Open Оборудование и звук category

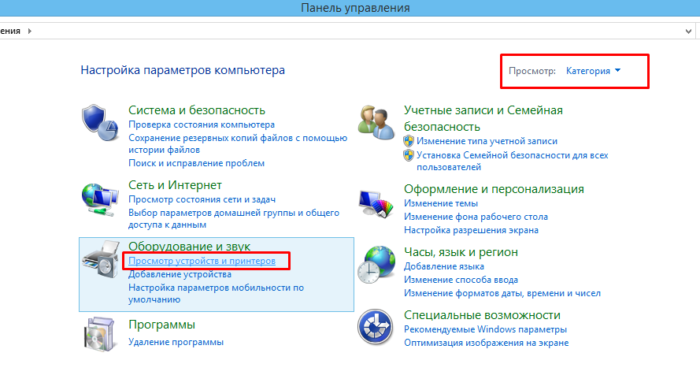(x=189, y=246)
